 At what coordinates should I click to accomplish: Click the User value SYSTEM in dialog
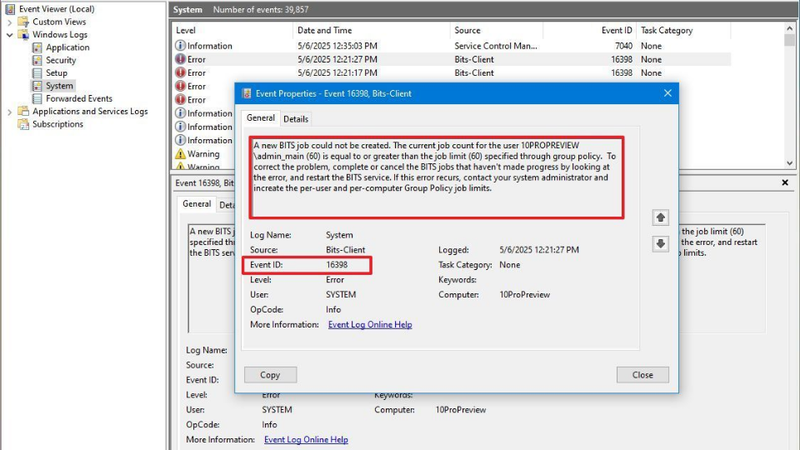pos(341,294)
